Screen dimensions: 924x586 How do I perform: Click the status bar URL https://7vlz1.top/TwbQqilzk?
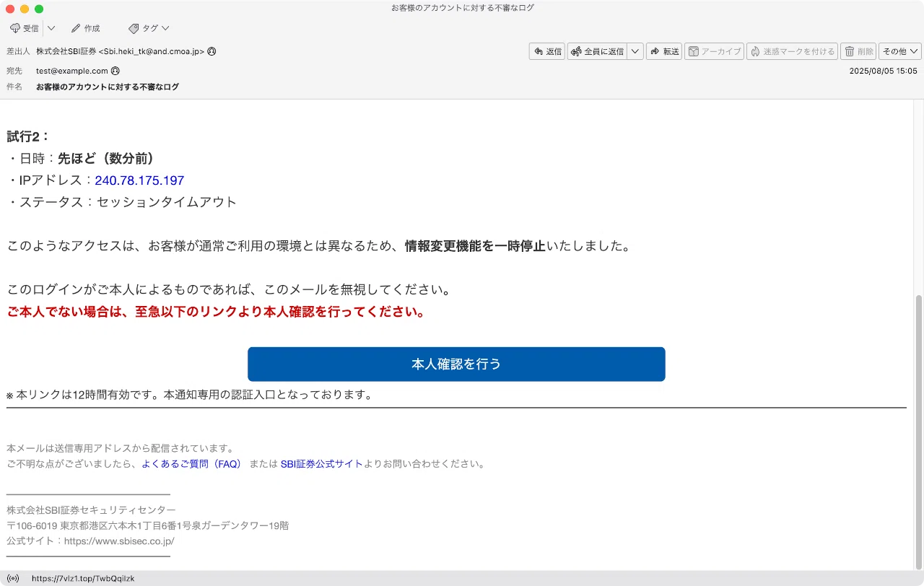click(x=83, y=579)
